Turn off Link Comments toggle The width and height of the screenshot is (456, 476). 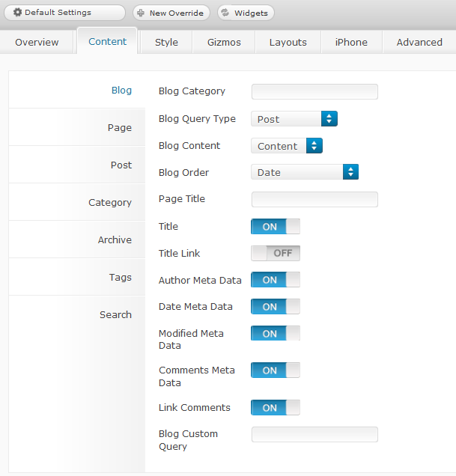tap(276, 407)
